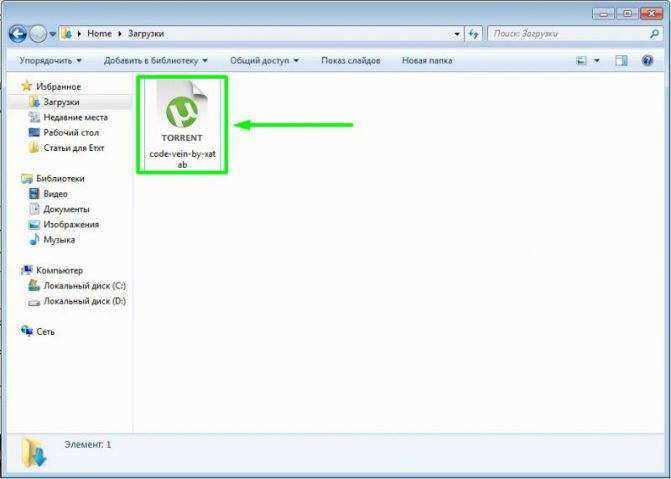Open the Документы library

[x=66, y=209]
